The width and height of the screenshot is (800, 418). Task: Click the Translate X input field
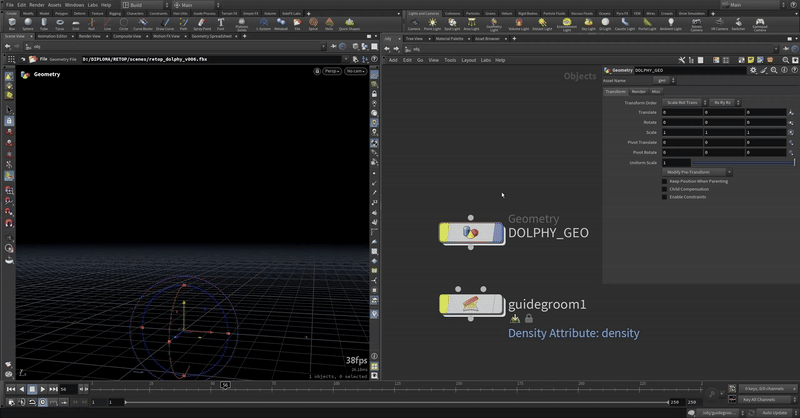[684, 112]
